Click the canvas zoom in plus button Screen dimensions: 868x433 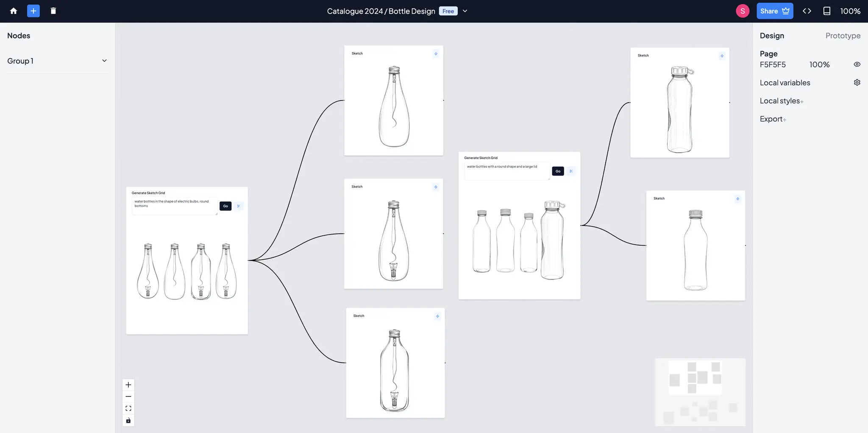pos(128,385)
